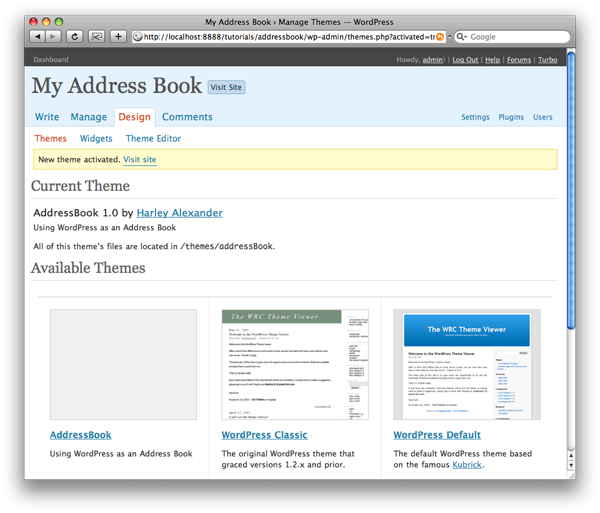Go forward using the browser forward arrow

click(53, 37)
